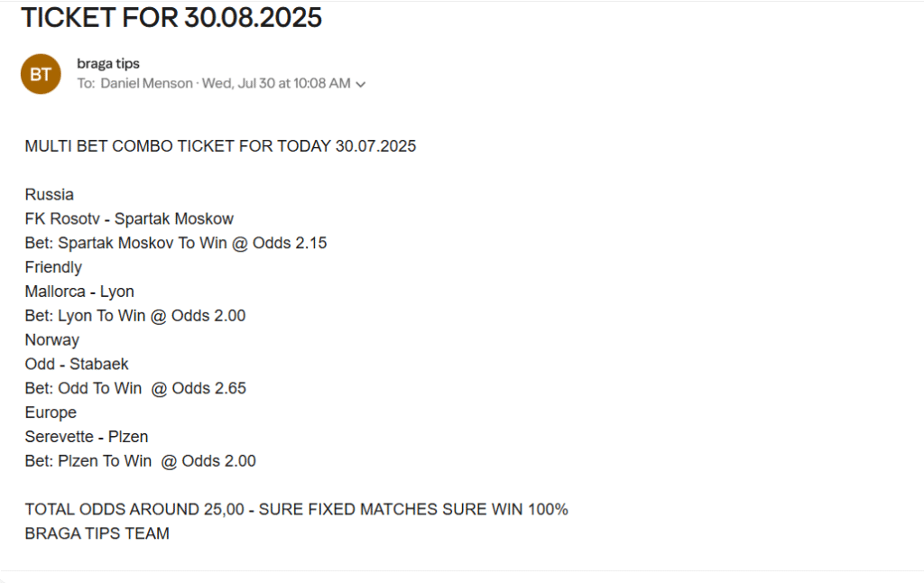Click the Mallorca - Lyon fixture text
The width and height of the screenshot is (924, 583).
click(79, 291)
